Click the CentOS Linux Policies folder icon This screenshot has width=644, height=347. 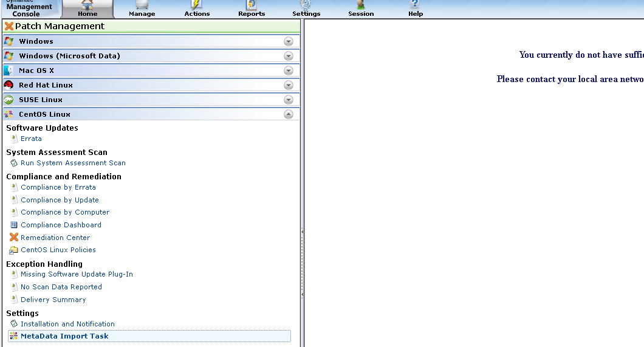click(13, 250)
